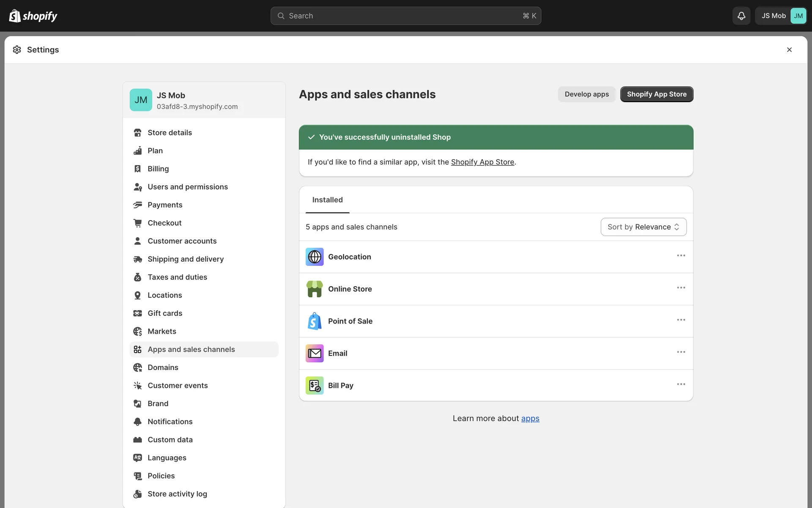
Task: Select the Installed tab
Action: (x=327, y=200)
